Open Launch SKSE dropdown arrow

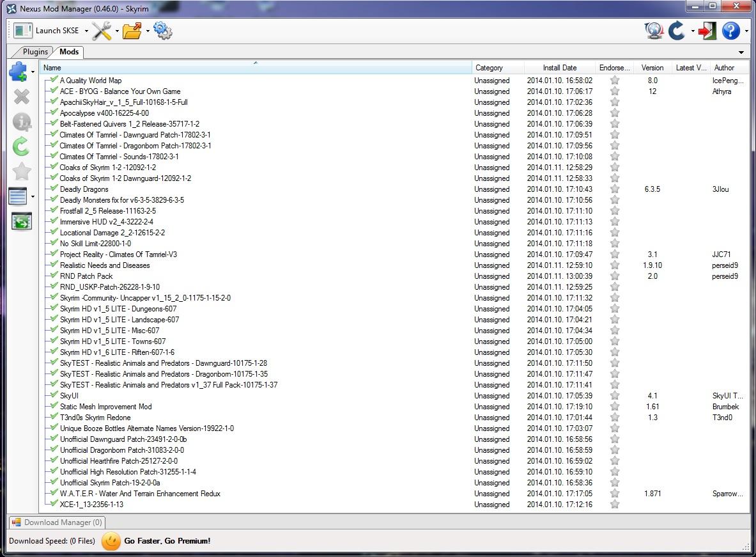tap(86, 31)
